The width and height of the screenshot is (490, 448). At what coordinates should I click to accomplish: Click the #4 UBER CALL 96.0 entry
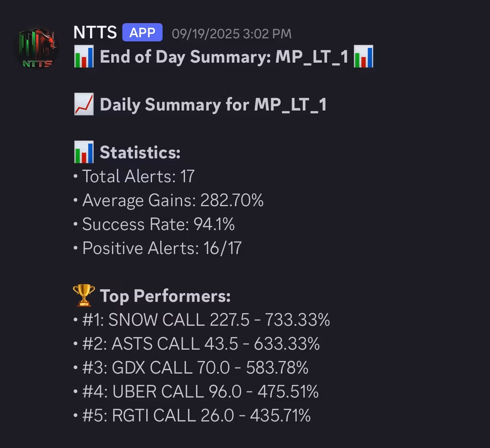click(x=200, y=392)
